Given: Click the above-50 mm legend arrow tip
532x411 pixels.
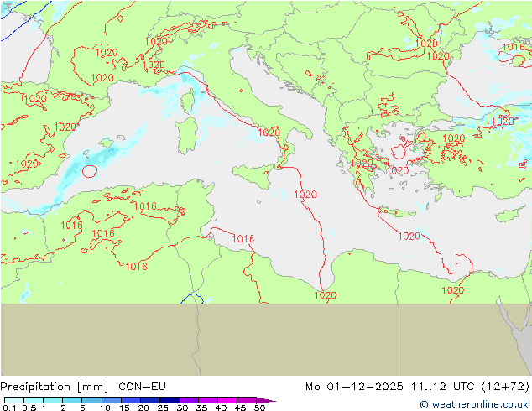Looking at the screenshot, I should [266, 400].
